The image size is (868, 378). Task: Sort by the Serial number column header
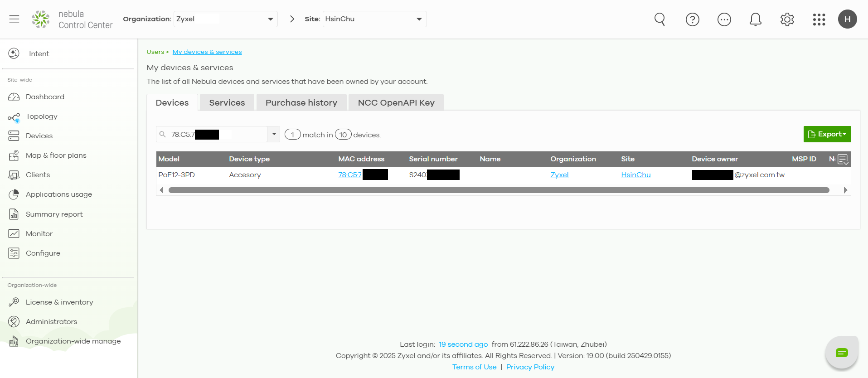[433, 159]
